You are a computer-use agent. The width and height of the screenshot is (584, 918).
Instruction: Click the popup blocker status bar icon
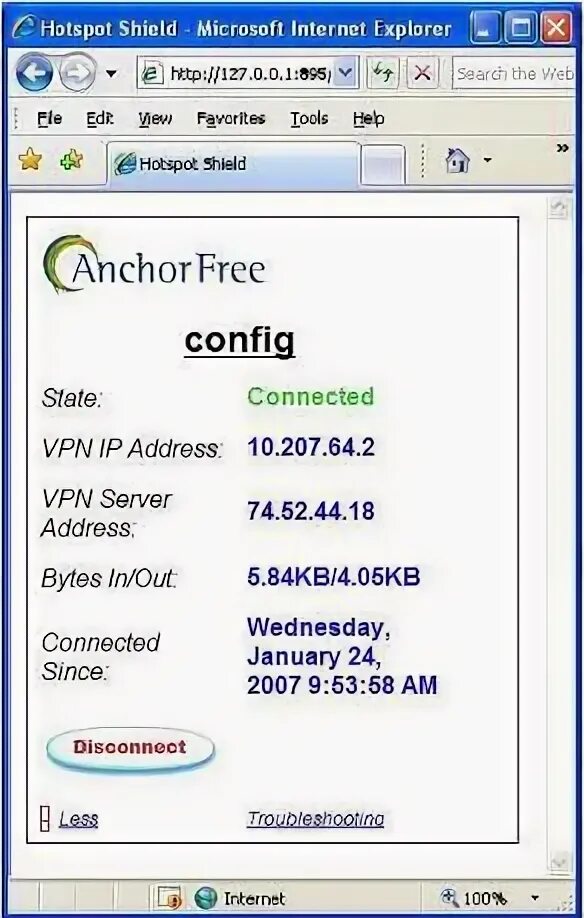(169, 898)
